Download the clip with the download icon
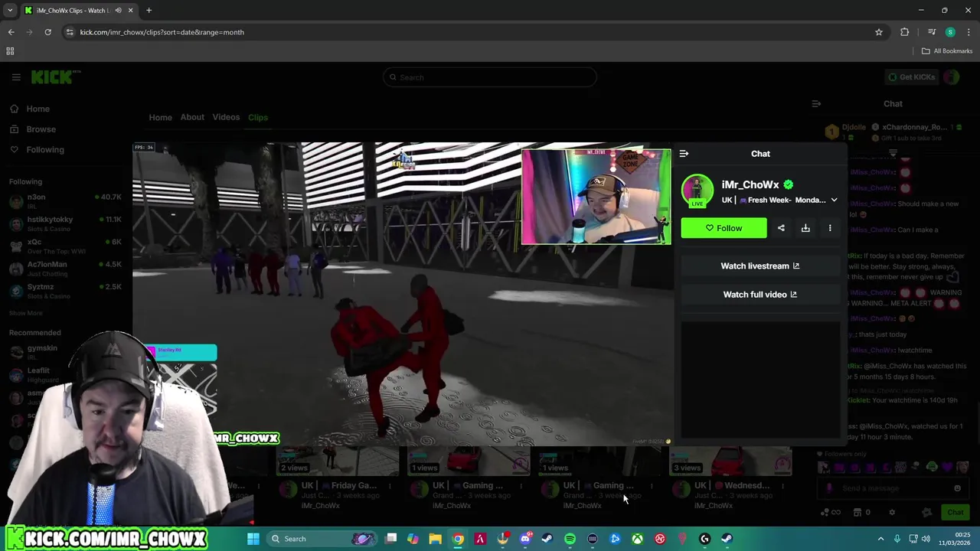 click(x=805, y=228)
